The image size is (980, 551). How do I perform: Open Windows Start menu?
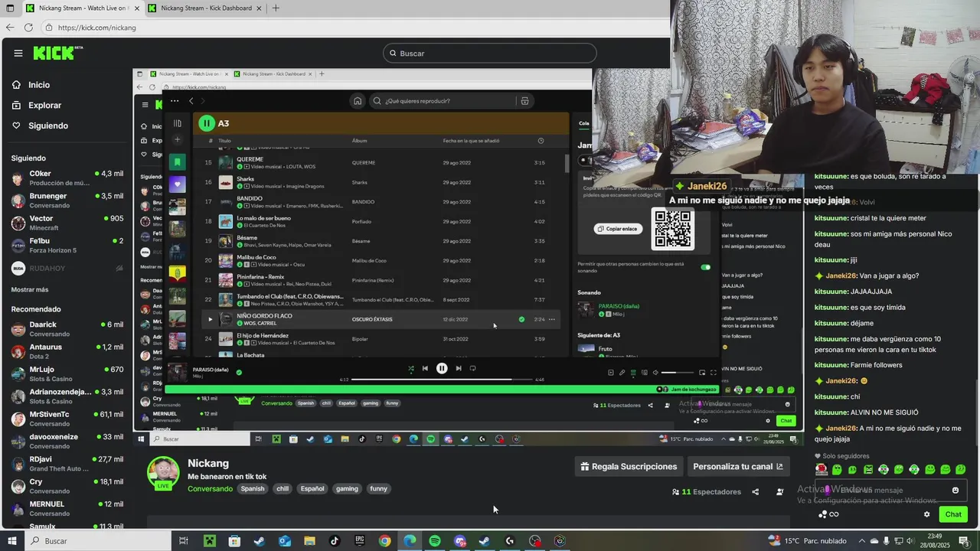11,541
